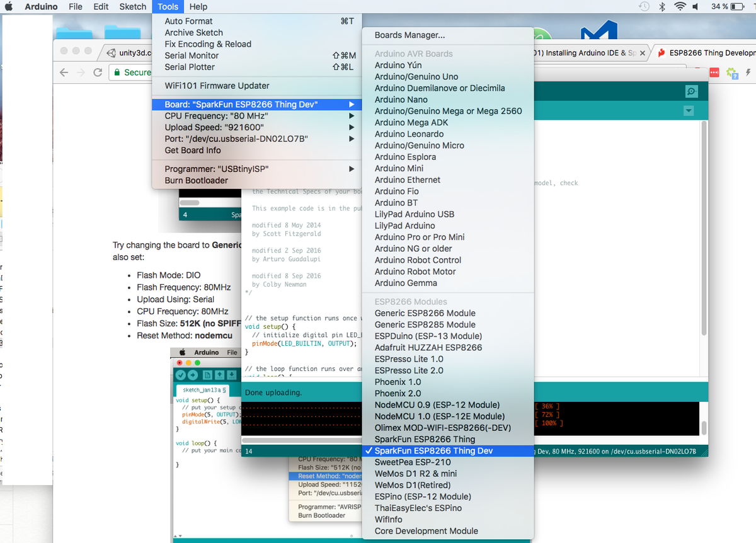The width and height of the screenshot is (756, 543).
Task: Open the Sketch menu
Action: point(133,7)
